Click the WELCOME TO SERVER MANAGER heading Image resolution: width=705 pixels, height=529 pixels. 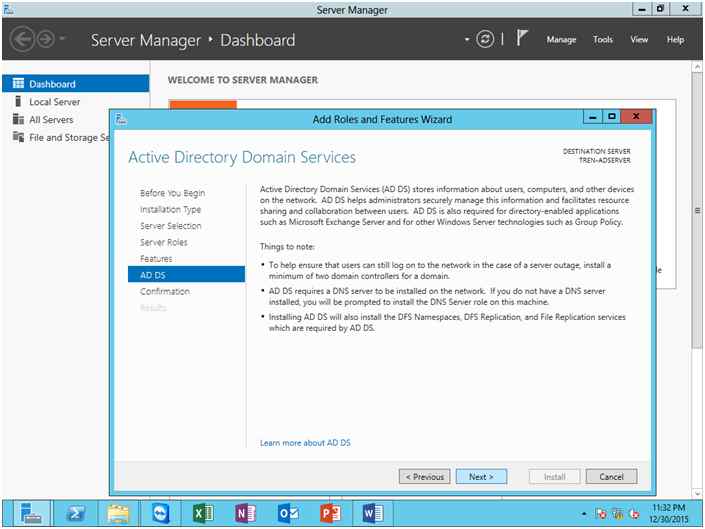(243, 80)
